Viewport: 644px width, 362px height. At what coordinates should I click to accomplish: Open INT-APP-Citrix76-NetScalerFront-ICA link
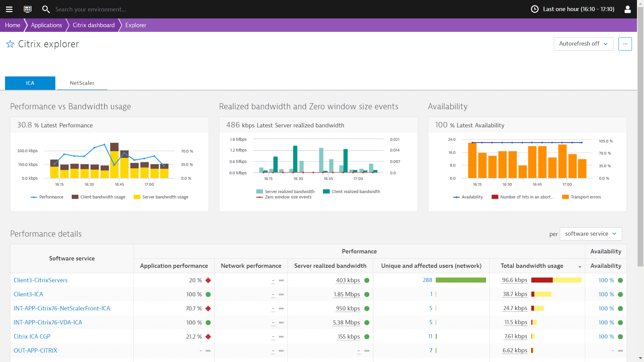(62, 308)
